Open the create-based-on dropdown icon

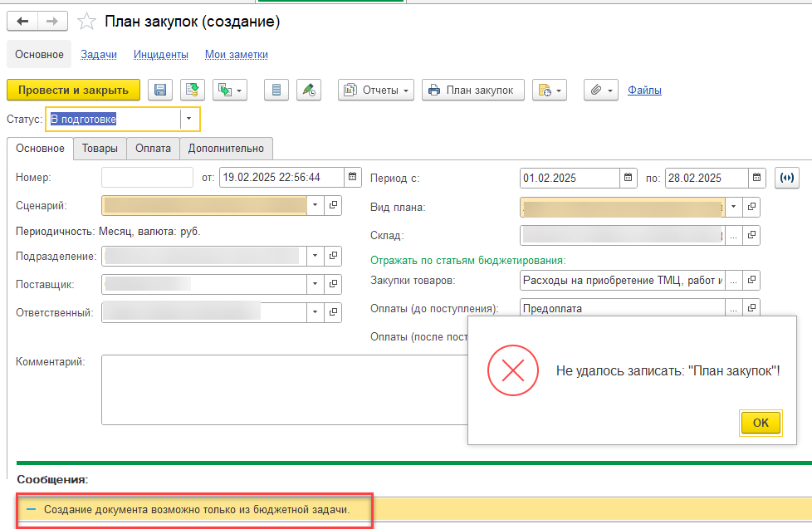coord(230,91)
